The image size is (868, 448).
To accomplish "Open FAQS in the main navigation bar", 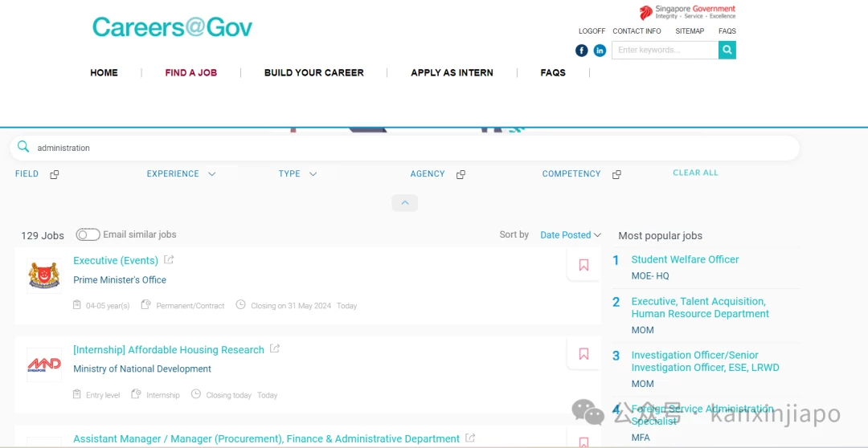I will pos(553,72).
